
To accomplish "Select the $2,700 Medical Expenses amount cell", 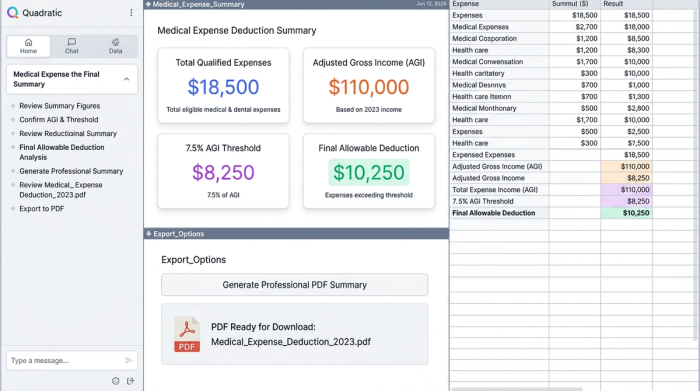I will 575,27.
